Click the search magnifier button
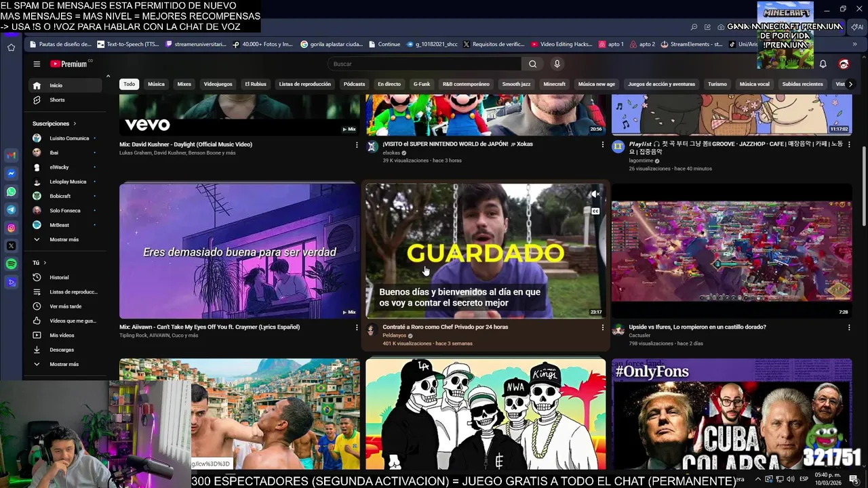868x488 pixels. click(532, 64)
